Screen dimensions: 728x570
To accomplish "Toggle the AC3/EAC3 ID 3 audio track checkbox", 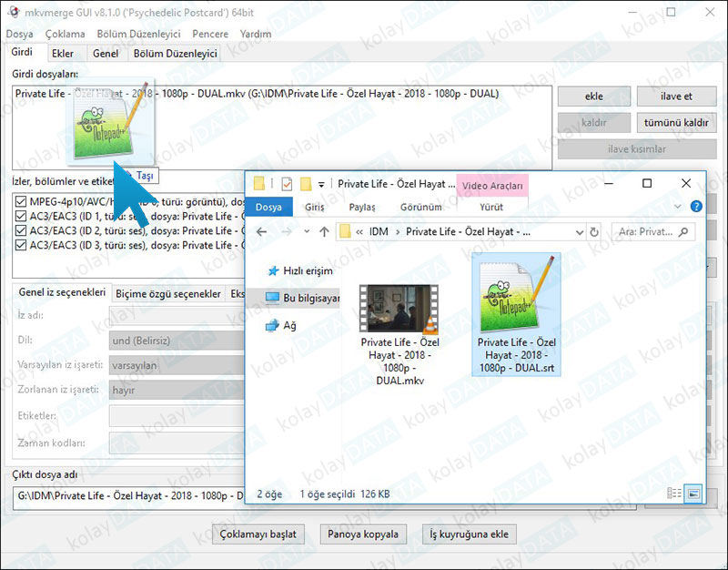I will click(x=21, y=246).
